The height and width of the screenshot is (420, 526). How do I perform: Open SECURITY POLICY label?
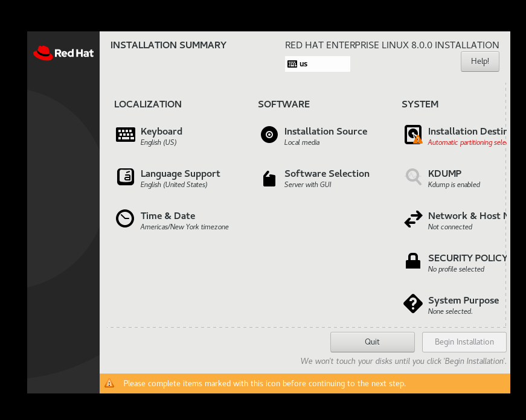point(467,258)
